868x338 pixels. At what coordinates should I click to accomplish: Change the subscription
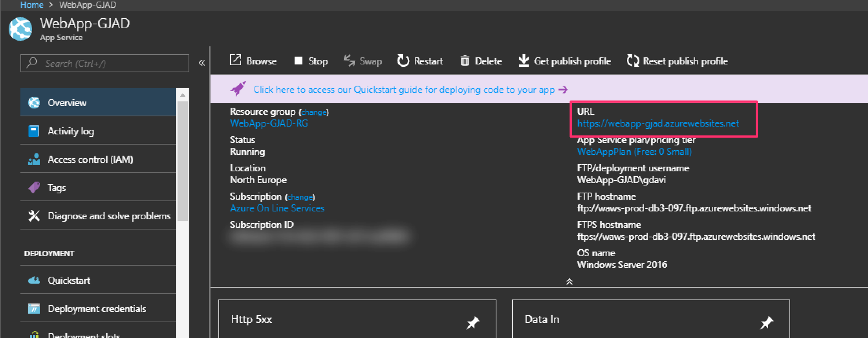coord(300,197)
